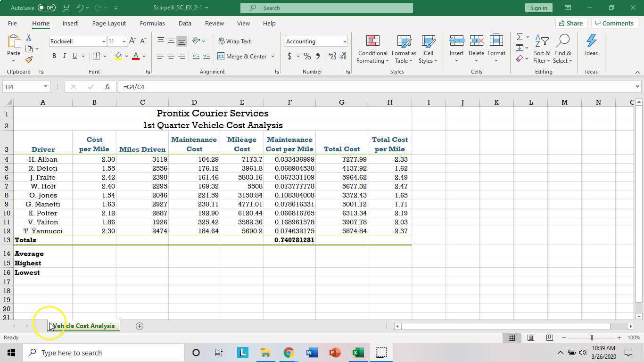Apply bold formatting with the Bold icon

(54, 56)
